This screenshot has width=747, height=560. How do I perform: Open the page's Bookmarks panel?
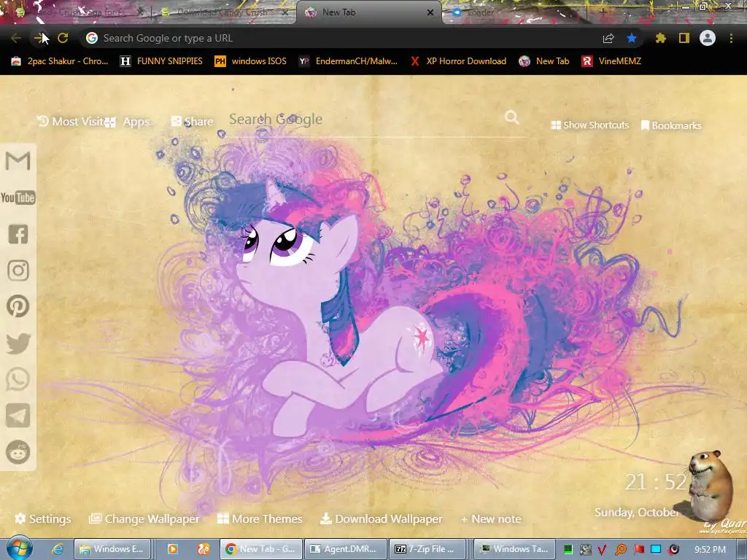[x=671, y=125]
